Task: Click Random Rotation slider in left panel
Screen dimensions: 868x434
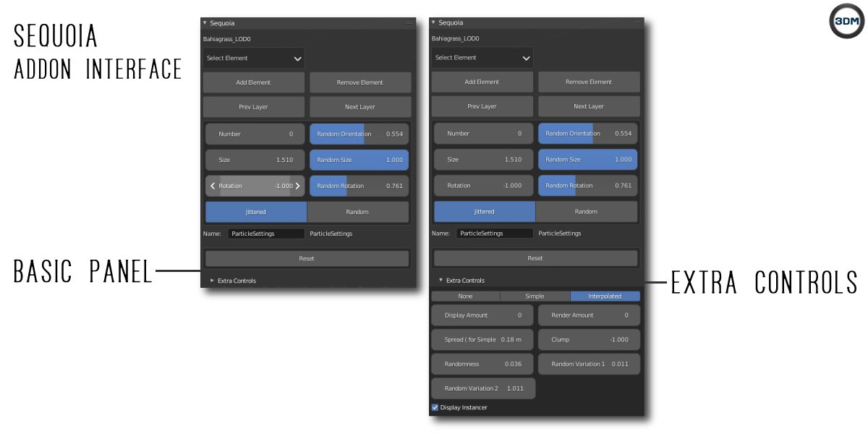Action: point(359,186)
